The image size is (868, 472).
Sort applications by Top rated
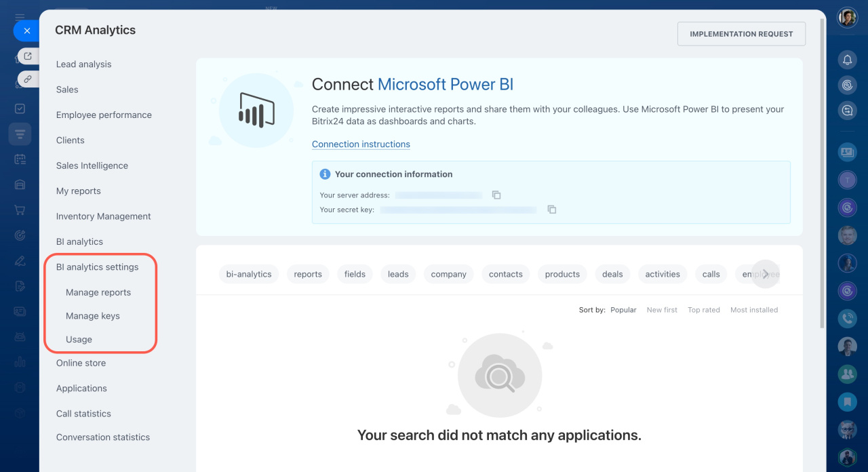click(703, 310)
